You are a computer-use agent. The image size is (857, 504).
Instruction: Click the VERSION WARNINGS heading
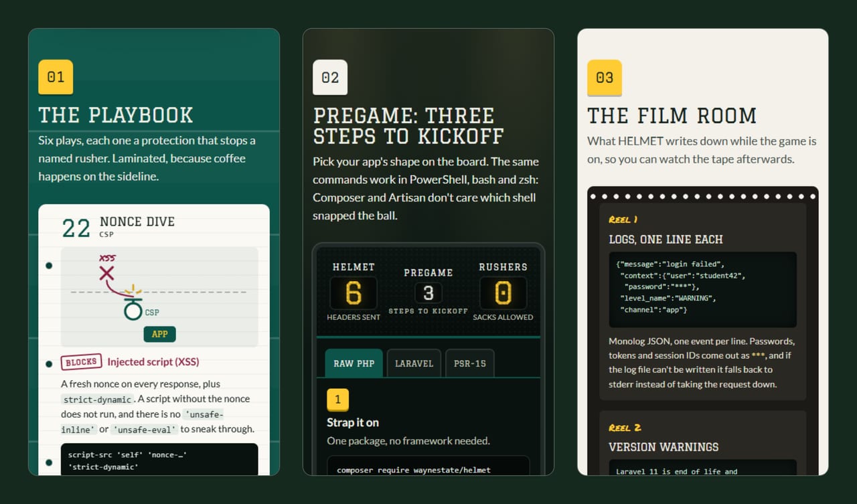pyautogui.click(x=664, y=447)
